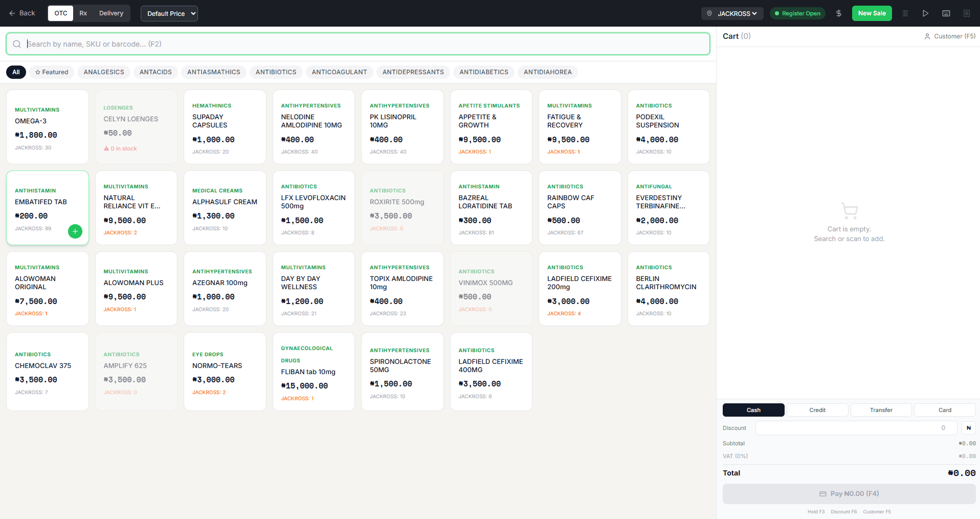Click the dollar sign cash icon
This screenshot has height=519, width=980.
coord(839,13)
